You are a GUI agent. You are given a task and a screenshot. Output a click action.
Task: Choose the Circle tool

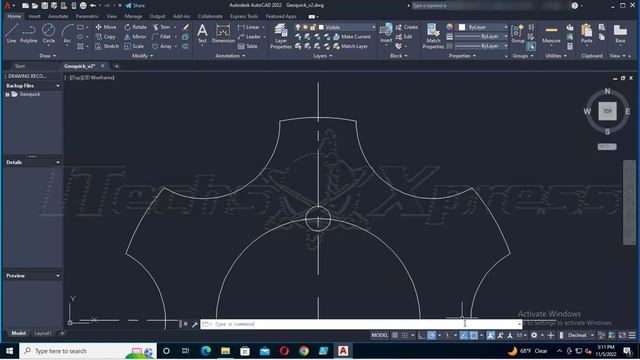tap(49, 33)
